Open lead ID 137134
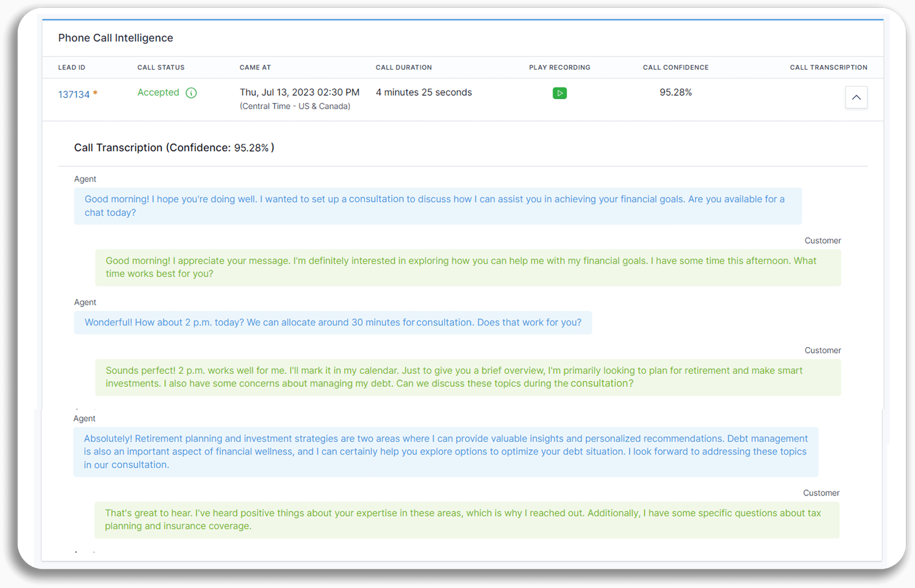 pos(74,94)
